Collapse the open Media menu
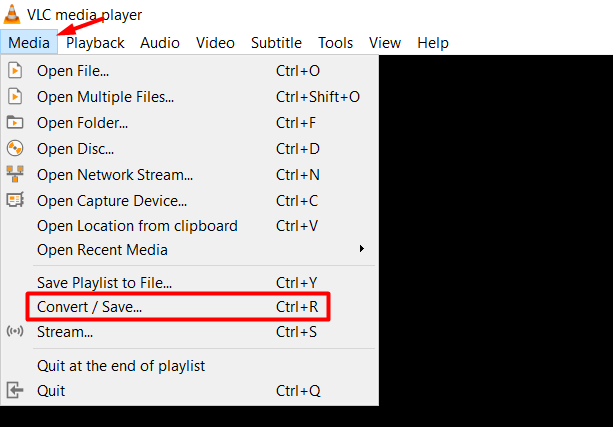Screen dimensions: 613x427 point(29,42)
